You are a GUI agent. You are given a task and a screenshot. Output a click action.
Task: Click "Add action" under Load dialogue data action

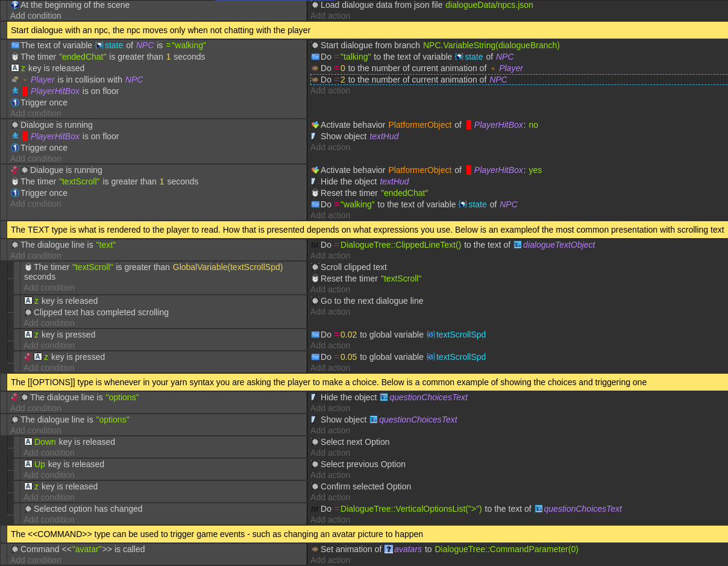(x=330, y=16)
